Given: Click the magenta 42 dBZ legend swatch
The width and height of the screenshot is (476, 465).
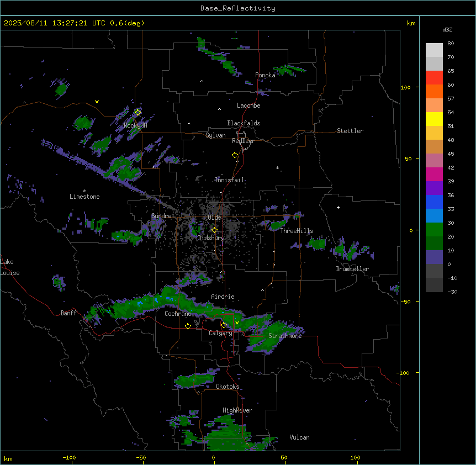Looking at the screenshot, I should click(x=434, y=174).
